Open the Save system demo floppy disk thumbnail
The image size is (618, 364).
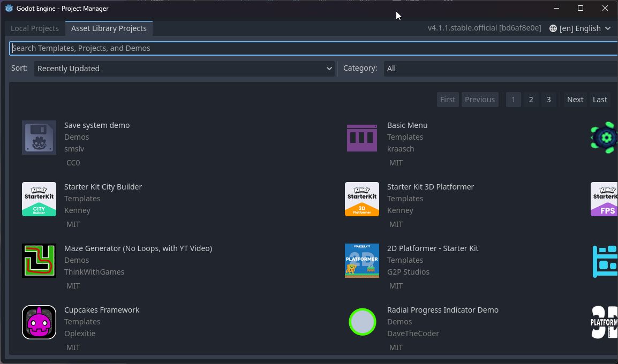[x=39, y=137]
